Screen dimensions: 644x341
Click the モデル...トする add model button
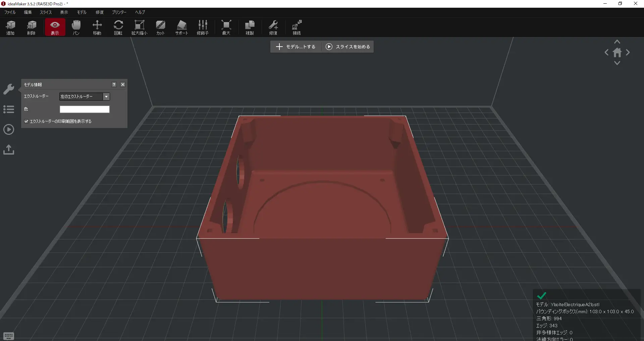(x=296, y=47)
